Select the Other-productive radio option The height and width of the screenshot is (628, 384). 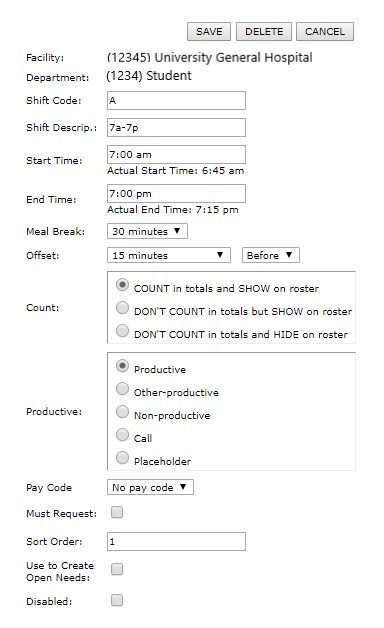(122, 388)
